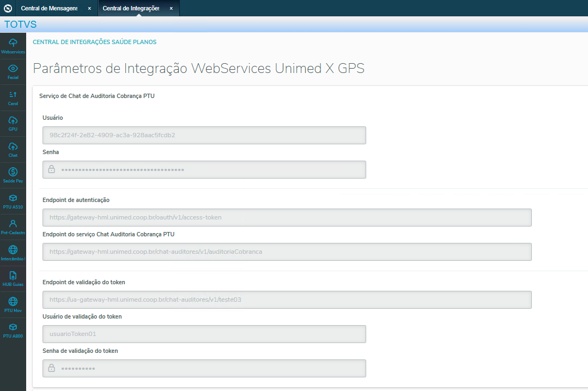Image resolution: width=588 pixels, height=391 pixels.
Task: Select the Carol sidebar icon
Action: (x=13, y=98)
